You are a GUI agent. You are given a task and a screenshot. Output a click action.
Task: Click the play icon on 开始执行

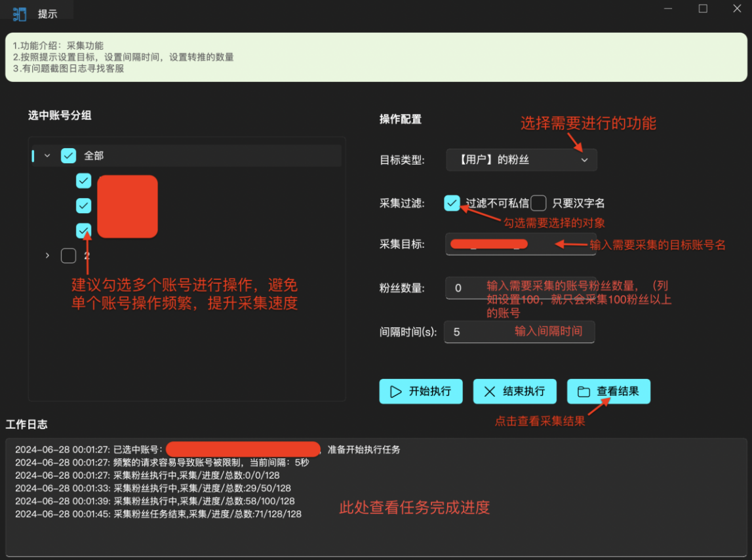point(395,391)
